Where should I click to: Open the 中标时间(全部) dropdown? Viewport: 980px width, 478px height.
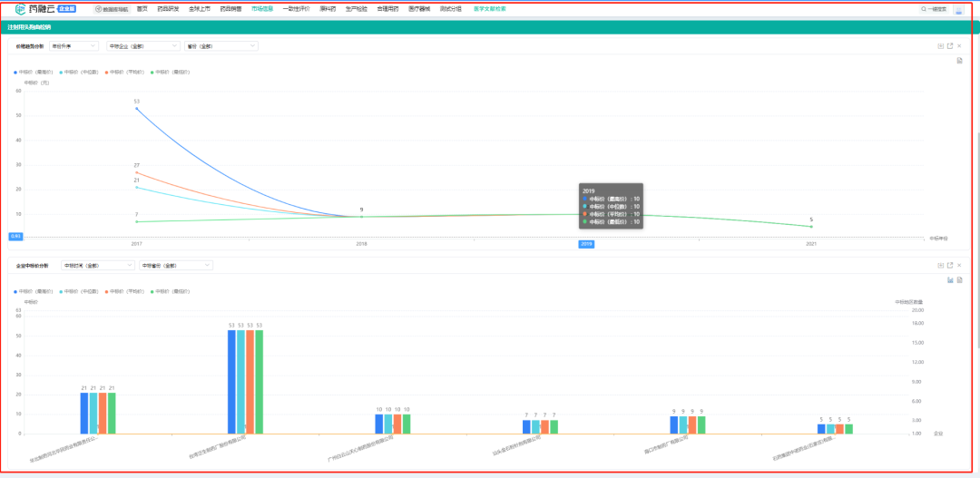click(98, 266)
